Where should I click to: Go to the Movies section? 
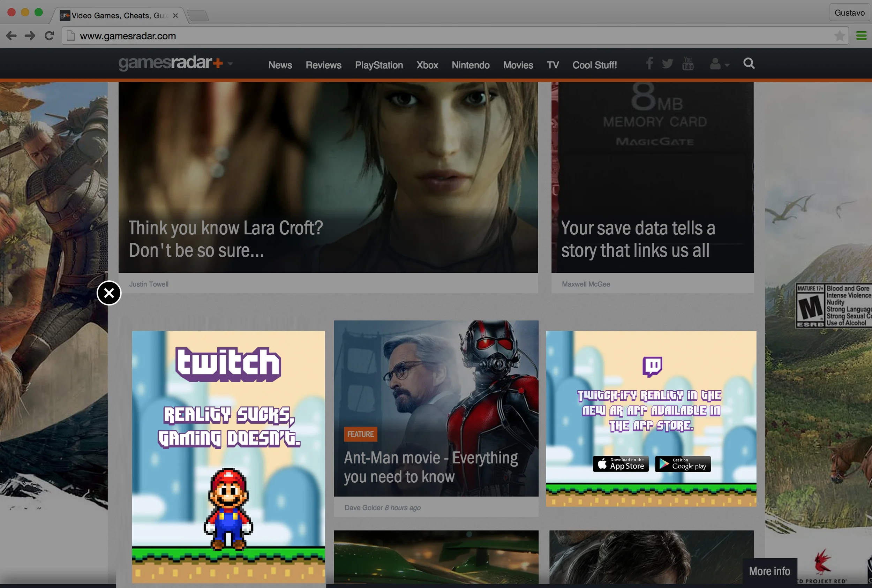tap(518, 65)
